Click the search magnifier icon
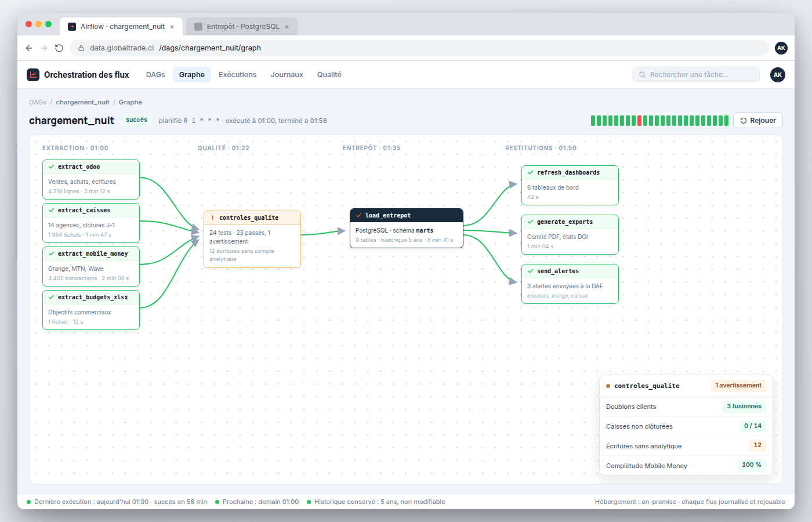The height and width of the screenshot is (522, 812). pyautogui.click(x=643, y=75)
